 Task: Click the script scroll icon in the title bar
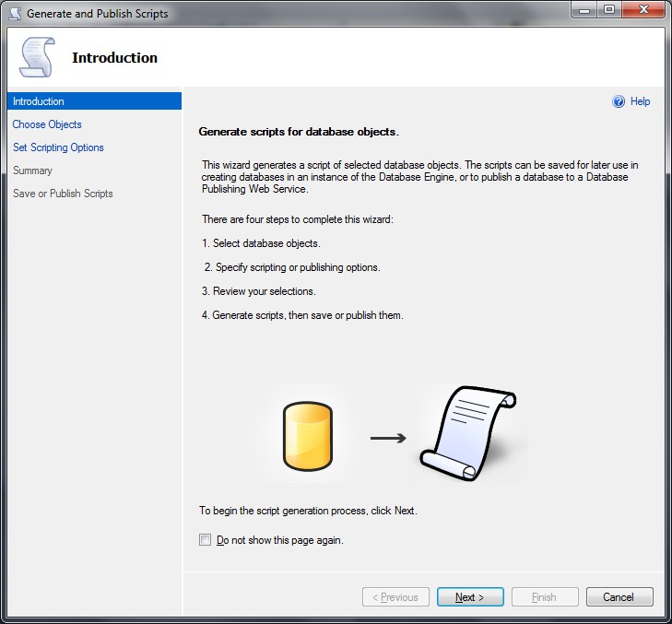(x=16, y=14)
